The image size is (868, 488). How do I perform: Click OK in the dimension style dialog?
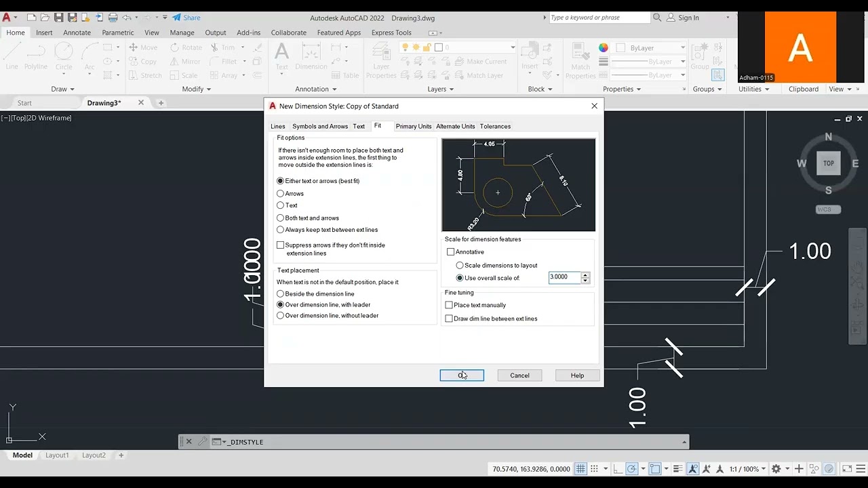tap(462, 375)
